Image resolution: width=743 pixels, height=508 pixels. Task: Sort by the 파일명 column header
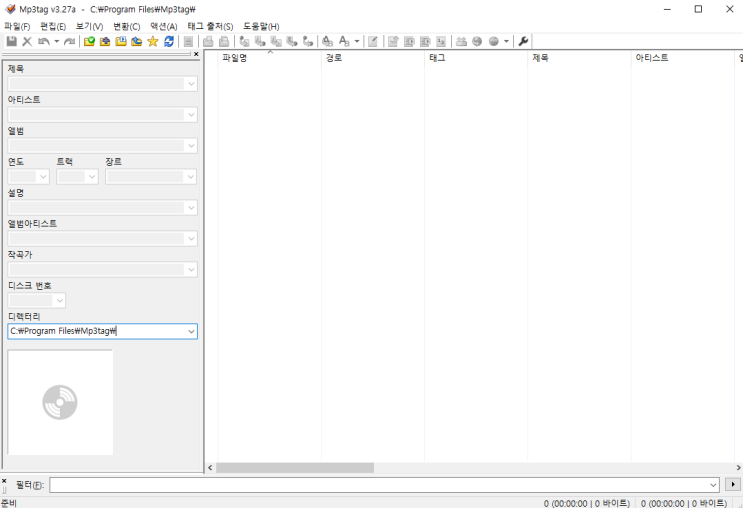(x=269, y=58)
